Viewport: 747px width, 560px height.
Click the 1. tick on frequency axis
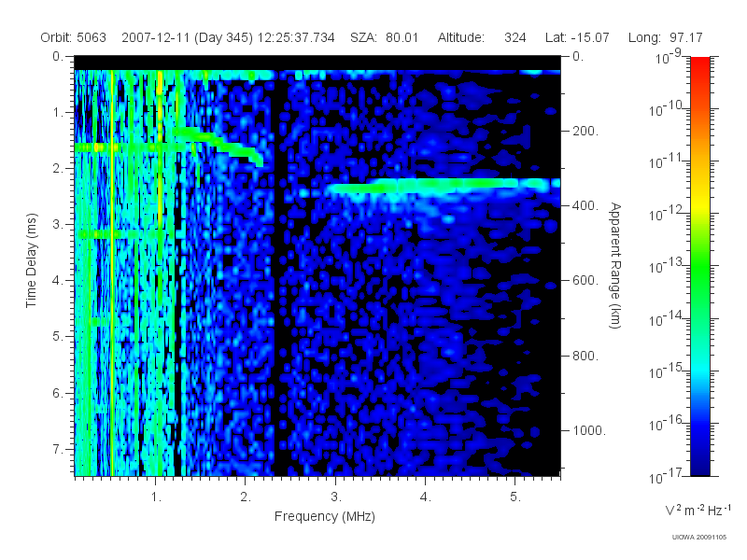pyautogui.click(x=156, y=497)
